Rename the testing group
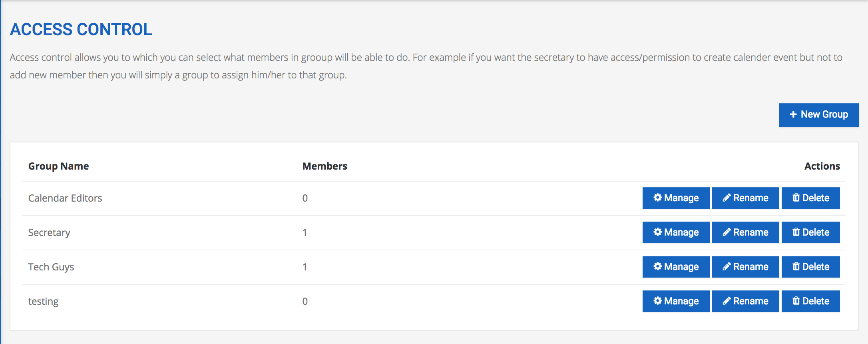 coord(745,301)
